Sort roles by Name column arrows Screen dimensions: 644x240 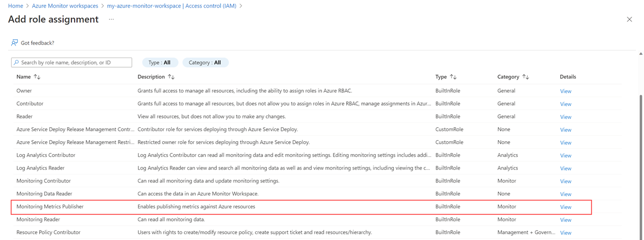(37, 77)
